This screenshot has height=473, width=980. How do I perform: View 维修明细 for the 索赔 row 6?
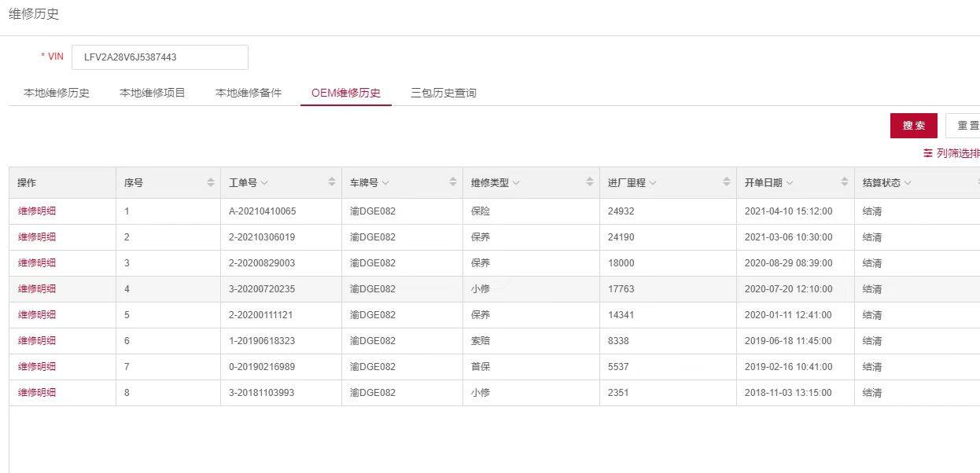click(x=37, y=340)
